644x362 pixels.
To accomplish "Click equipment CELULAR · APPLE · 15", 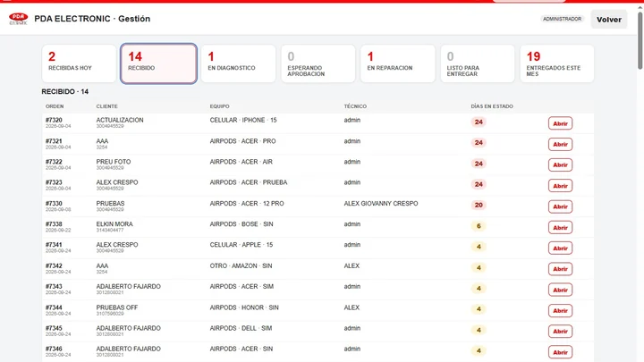I will [x=241, y=245].
